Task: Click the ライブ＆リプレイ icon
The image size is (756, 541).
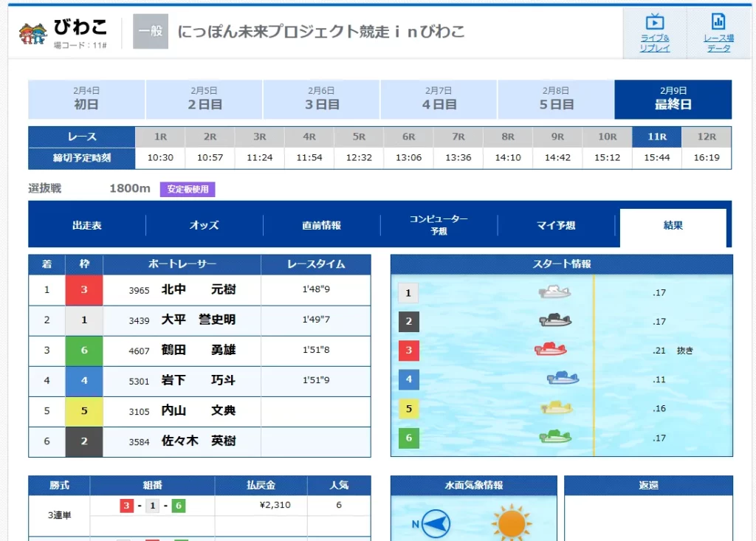Action: 654,33
